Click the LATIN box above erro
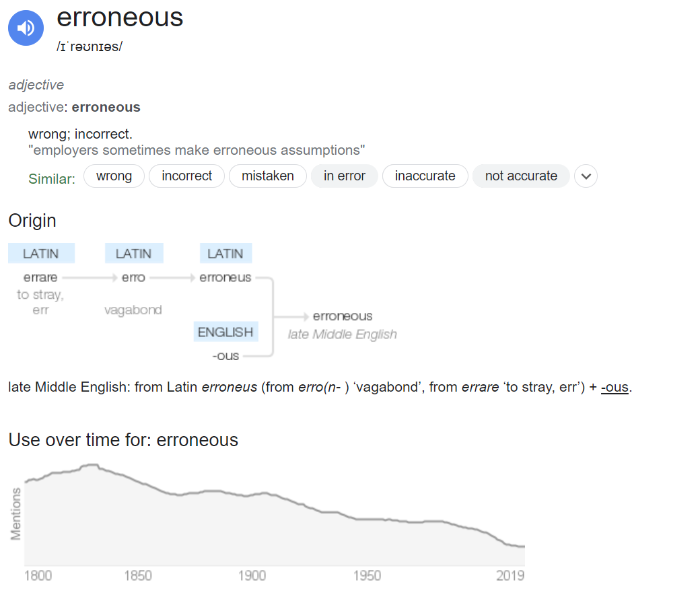Screen dimensions: 700x607 pyautogui.click(x=133, y=253)
